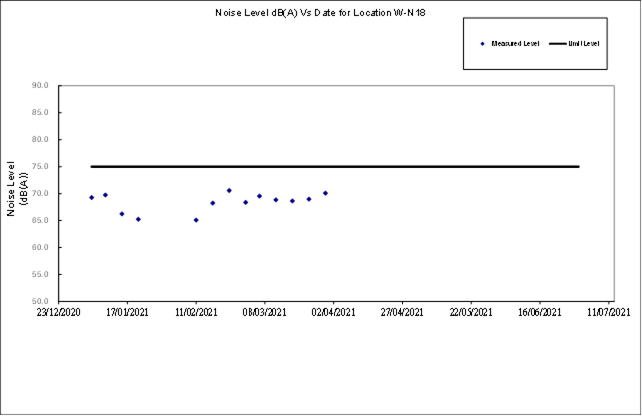Click the 16/06/2021 x-axis date label

click(541, 313)
